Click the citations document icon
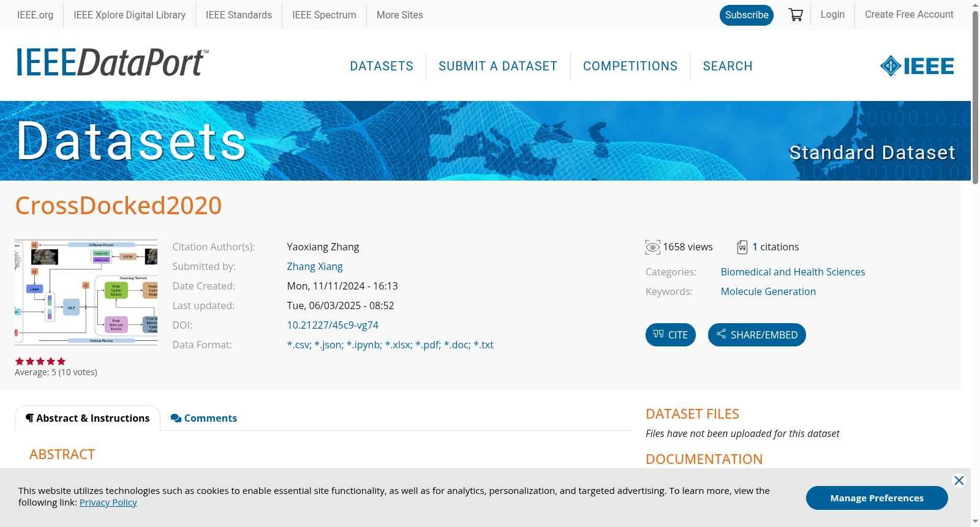The width and height of the screenshot is (980, 527). pos(742,247)
